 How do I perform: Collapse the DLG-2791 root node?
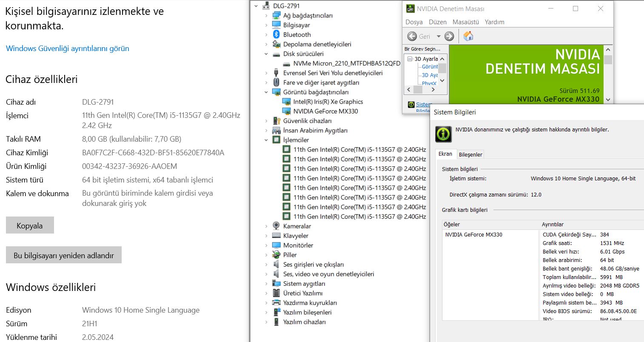click(x=256, y=6)
